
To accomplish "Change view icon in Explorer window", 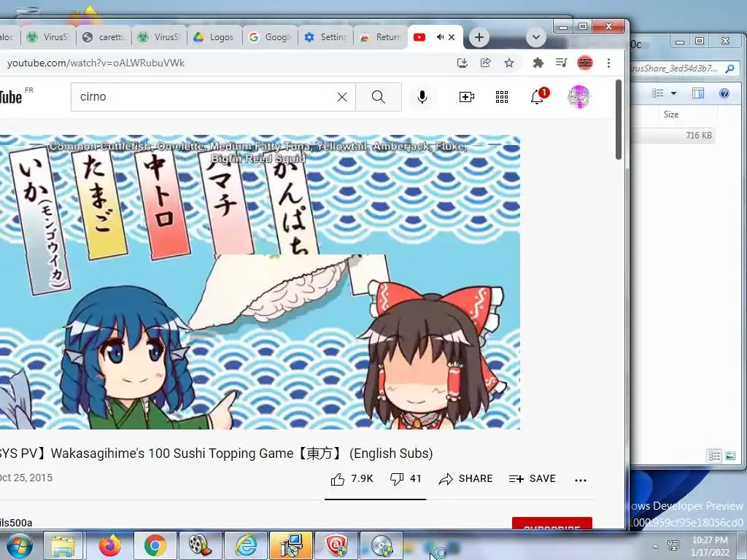I will (x=658, y=93).
